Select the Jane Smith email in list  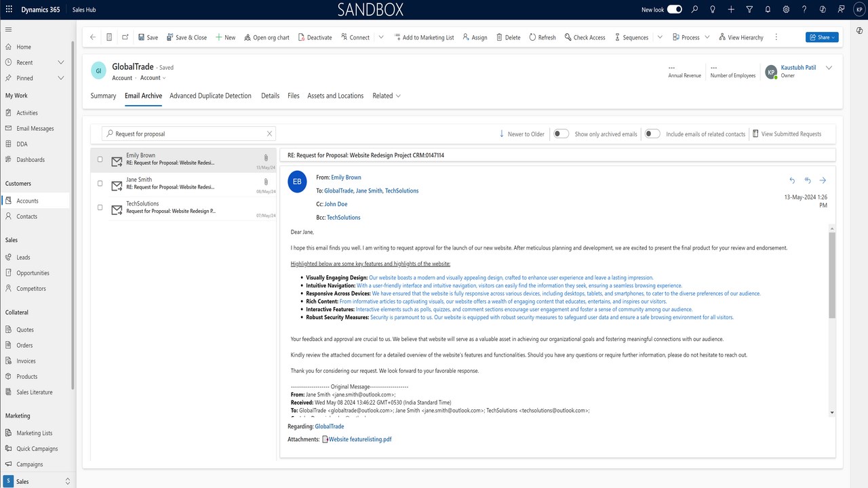tap(183, 184)
